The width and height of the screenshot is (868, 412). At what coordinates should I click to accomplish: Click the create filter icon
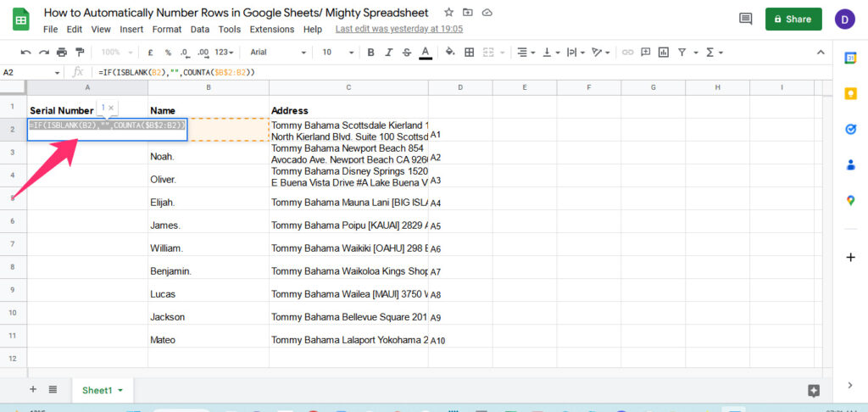coord(682,52)
